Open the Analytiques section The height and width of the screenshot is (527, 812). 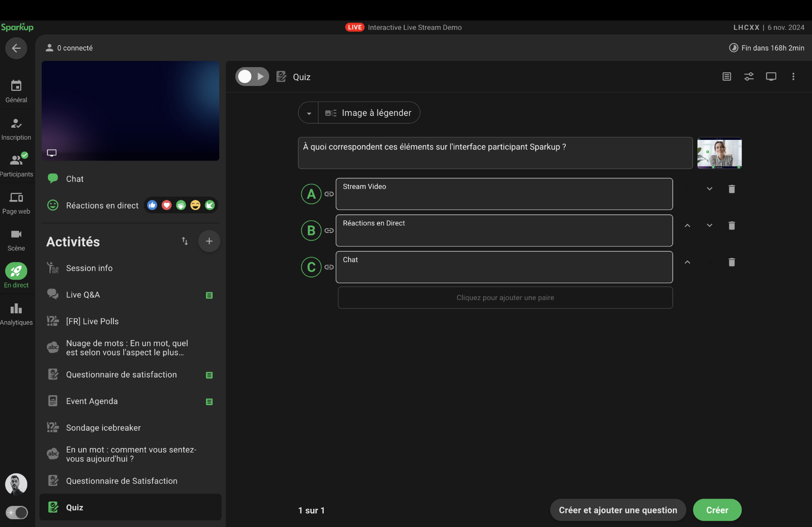(16, 314)
